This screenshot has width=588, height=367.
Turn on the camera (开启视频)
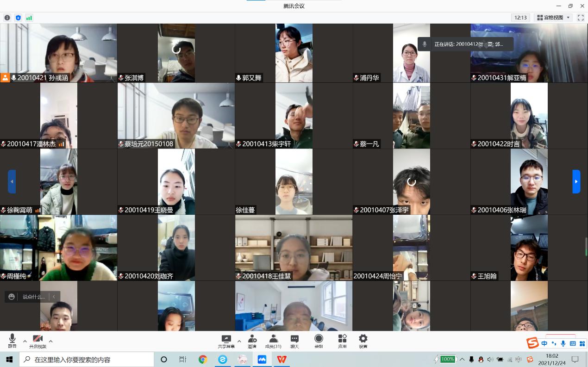click(38, 341)
